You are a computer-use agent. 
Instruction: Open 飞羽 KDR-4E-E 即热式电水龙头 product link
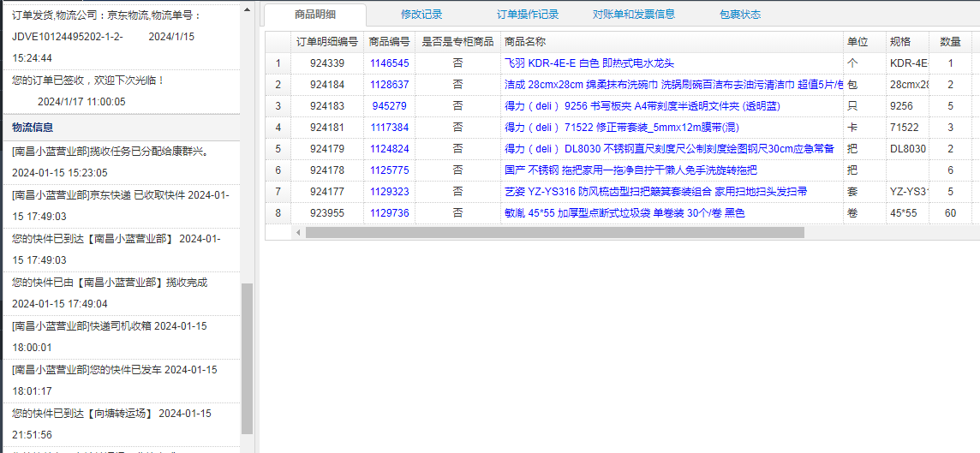(589, 63)
